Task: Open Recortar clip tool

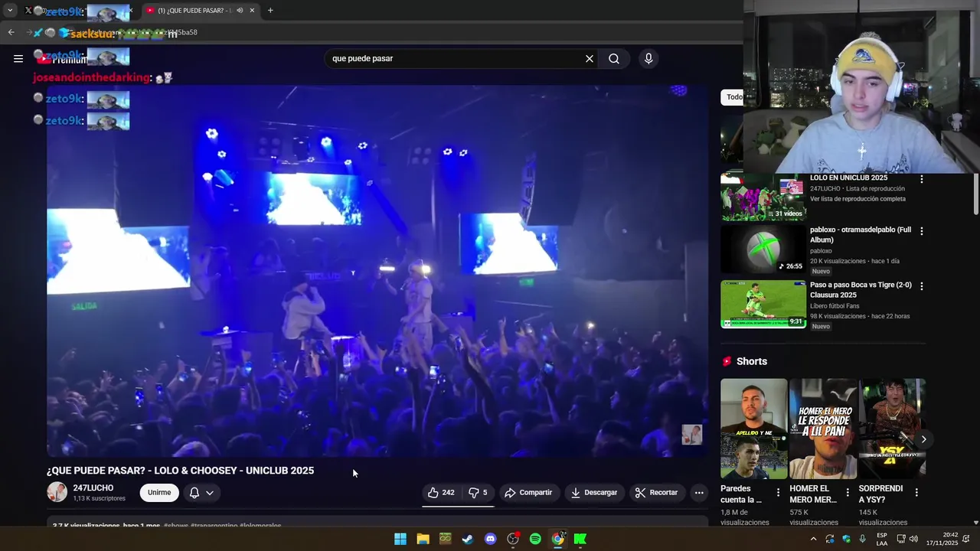Action: pyautogui.click(x=657, y=493)
